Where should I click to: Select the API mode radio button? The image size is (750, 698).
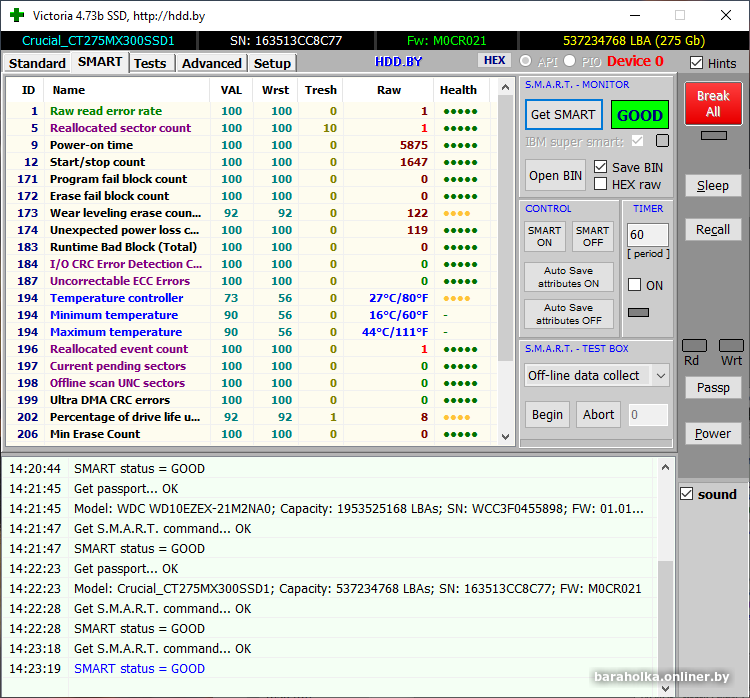pyautogui.click(x=525, y=61)
